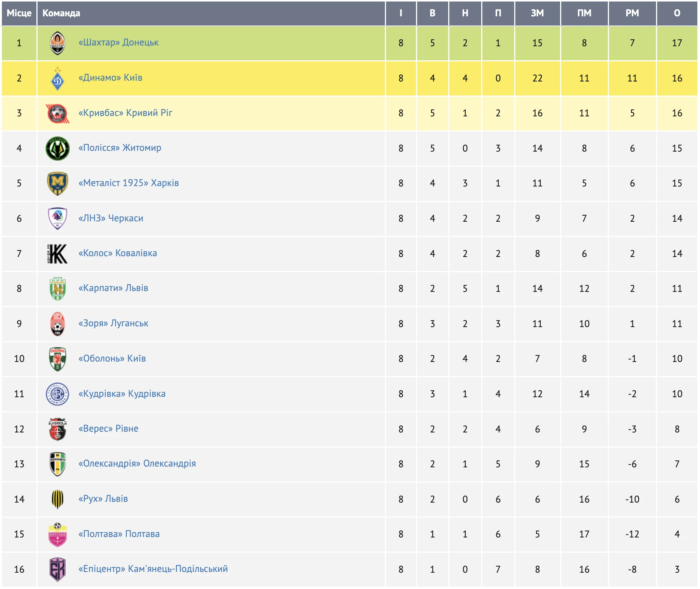The image size is (700, 589).
Task: Follow the «Зоря» Луганськ link
Action: point(113,323)
